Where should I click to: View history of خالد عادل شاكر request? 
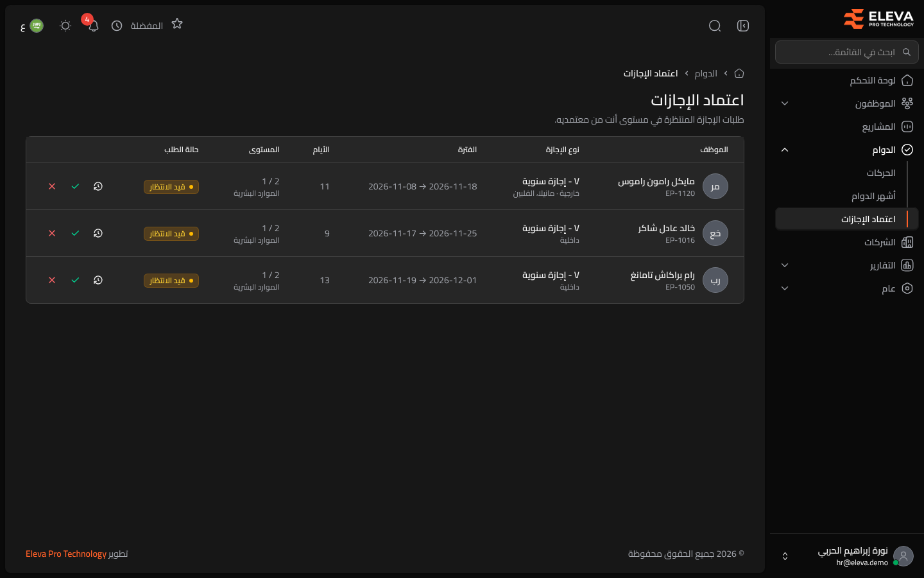[x=98, y=233]
